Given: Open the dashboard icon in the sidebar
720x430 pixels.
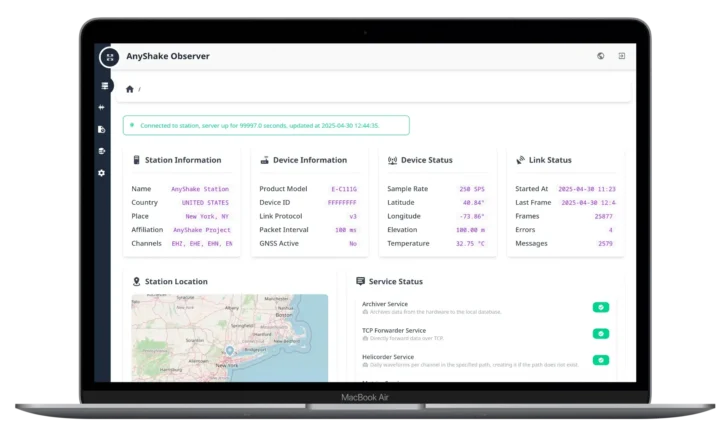Looking at the screenshot, I should (105, 86).
